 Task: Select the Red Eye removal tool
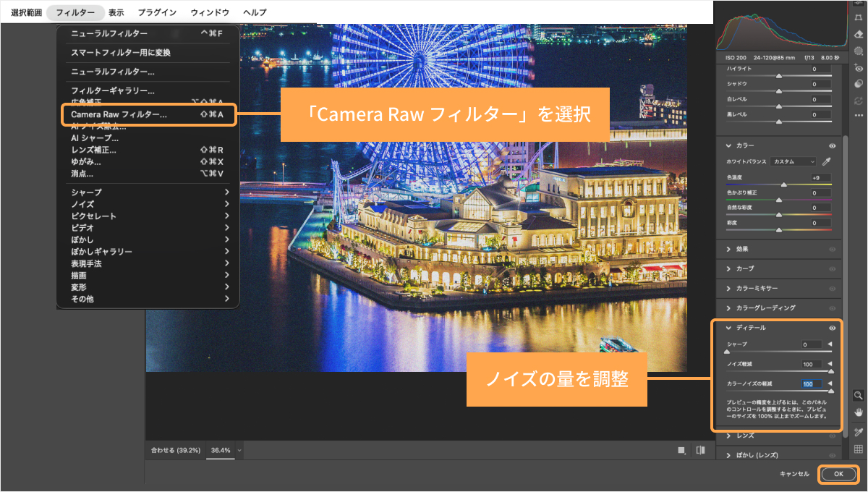[x=859, y=67]
